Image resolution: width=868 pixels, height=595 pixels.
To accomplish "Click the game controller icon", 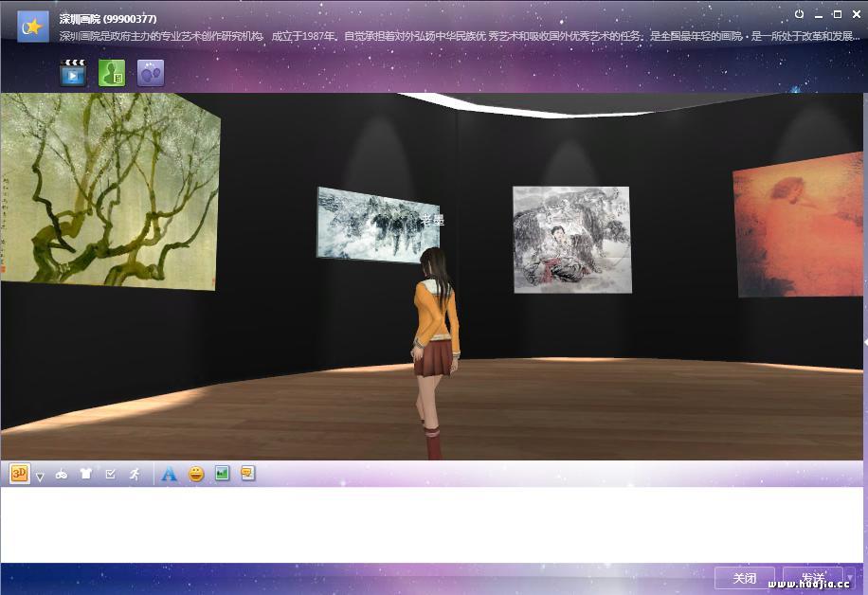I will (62, 475).
